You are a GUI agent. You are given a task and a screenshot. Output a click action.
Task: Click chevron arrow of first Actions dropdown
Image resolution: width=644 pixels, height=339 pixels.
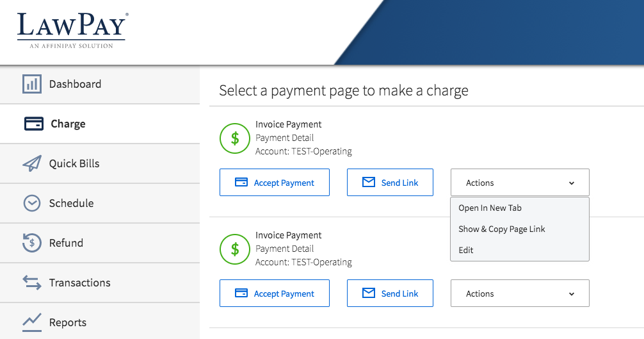coord(571,183)
